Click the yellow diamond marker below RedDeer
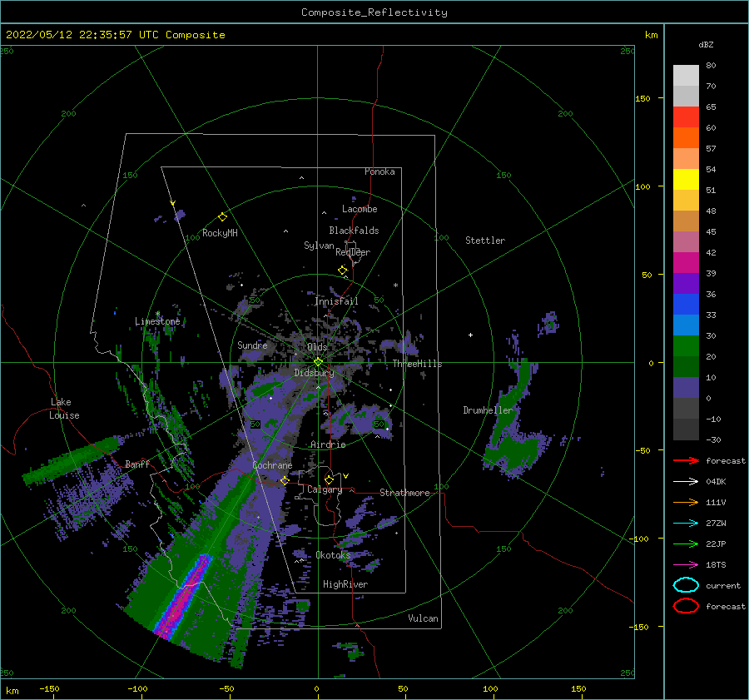The width and height of the screenshot is (749, 700). coord(343,271)
